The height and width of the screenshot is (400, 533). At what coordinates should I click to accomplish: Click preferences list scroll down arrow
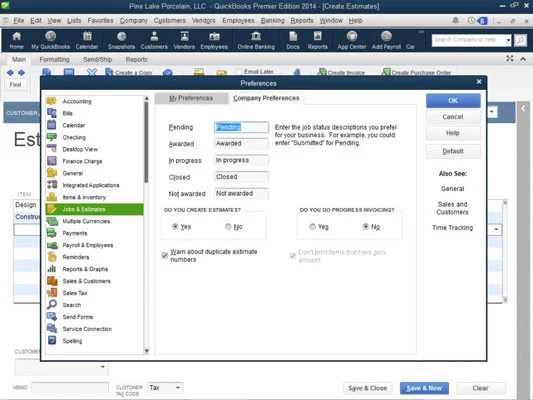point(147,350)
